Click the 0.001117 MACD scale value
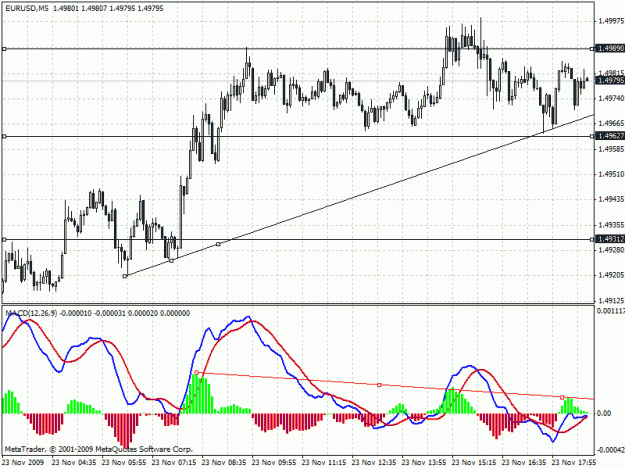The height and width of the screenshot is (469, 625). click(611, 311)
